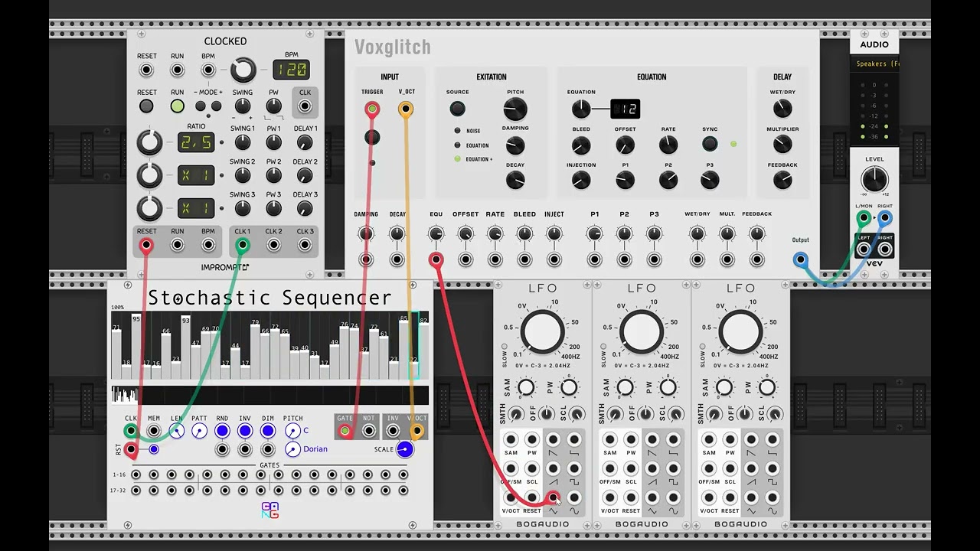Click the PITCH root knob showing C
The height and width of the screenshot is (551, 980).
coord(292,431)
